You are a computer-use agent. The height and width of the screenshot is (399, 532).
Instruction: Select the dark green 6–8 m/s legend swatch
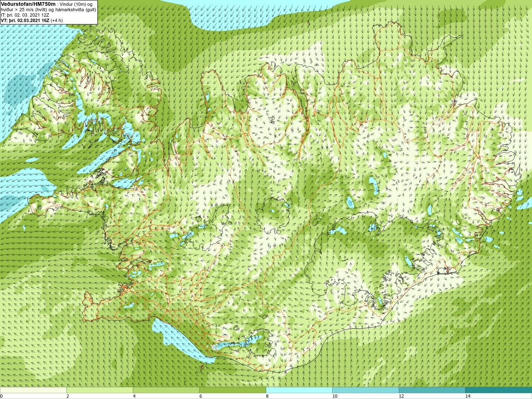[x=233, y=390]
